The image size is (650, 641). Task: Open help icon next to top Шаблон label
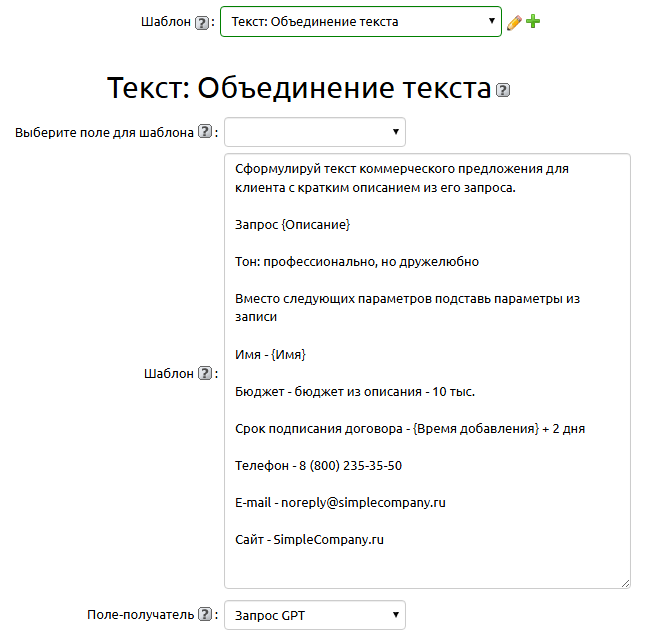pyautogui.click(x=202, y=22)
